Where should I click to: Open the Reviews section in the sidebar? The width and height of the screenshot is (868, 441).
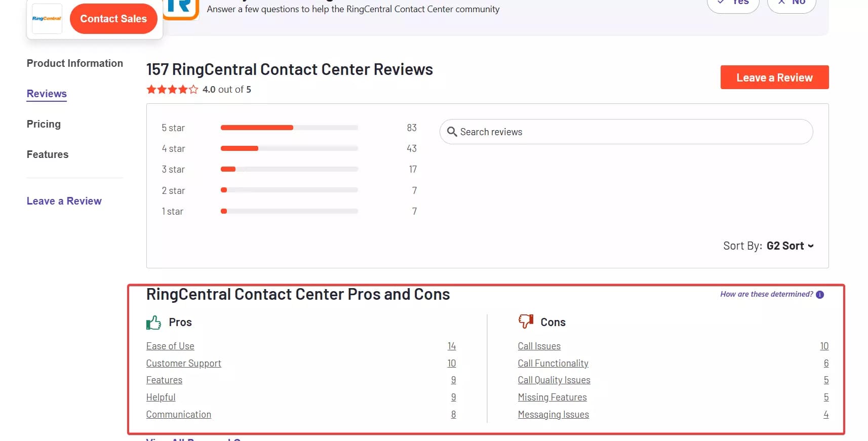[46, 94]
